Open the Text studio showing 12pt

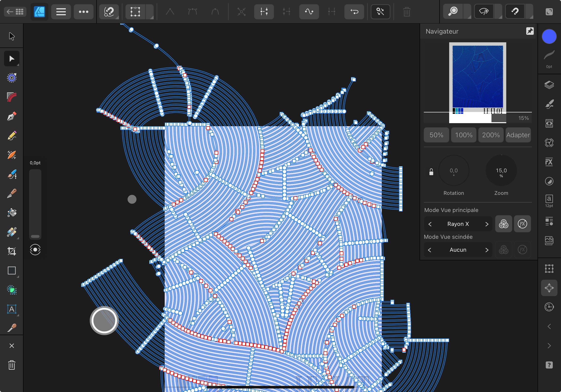(549, 201)
